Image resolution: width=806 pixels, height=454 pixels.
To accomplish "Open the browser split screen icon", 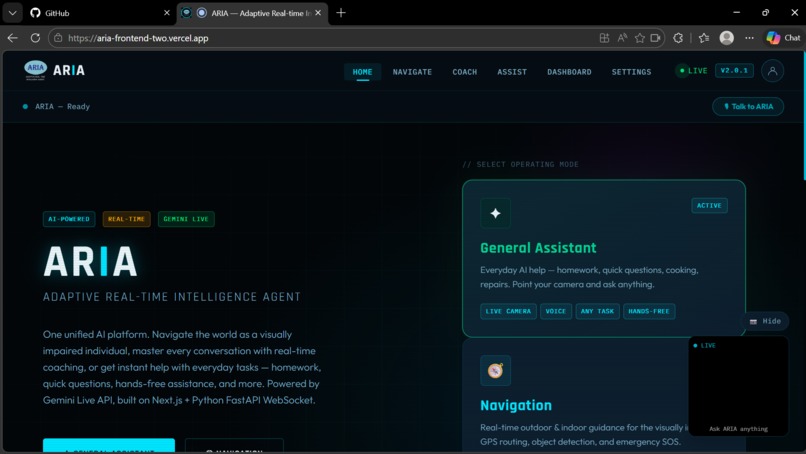I will [x=604, y=38].
